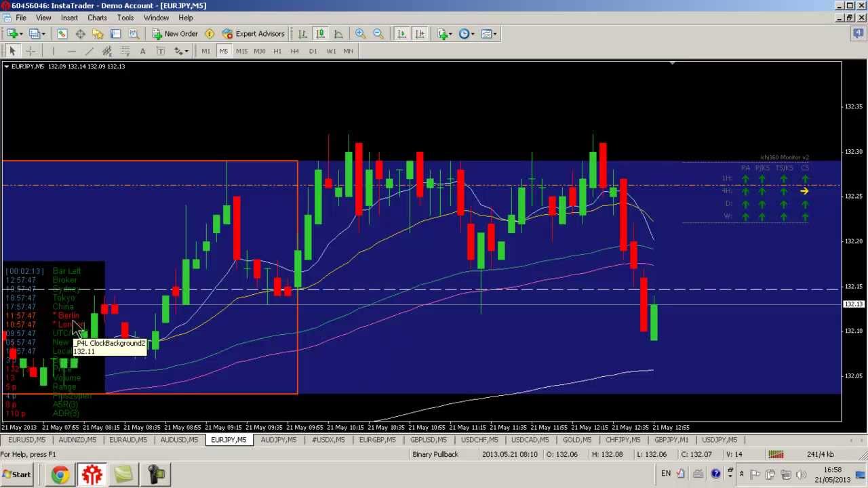Switch to the M30 timeframe
Image resolution: width=868 pixels, height=488 pixels.
click(x=260, y=51)
